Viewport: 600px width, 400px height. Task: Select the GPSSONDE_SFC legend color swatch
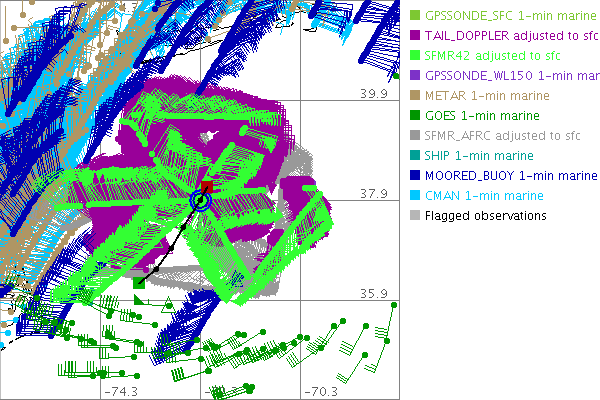416,16
